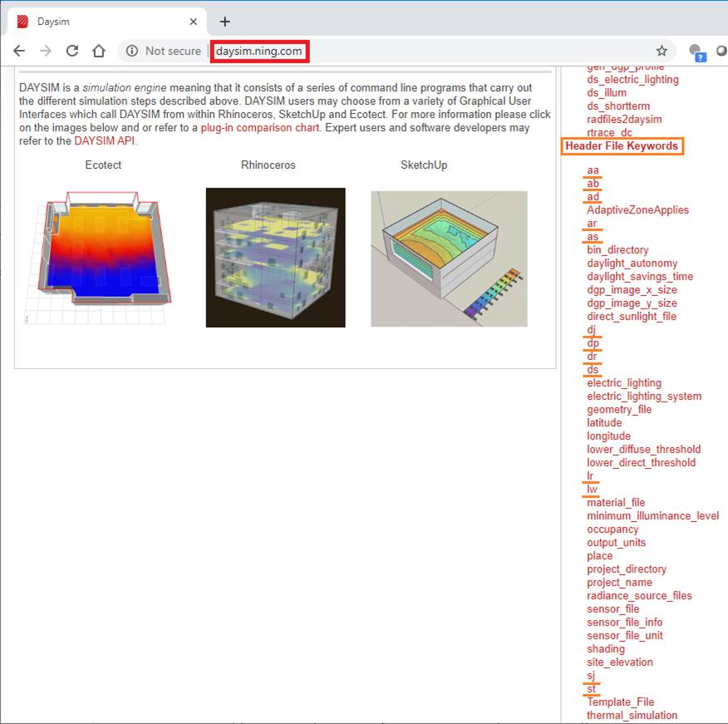Open the project_name link
The height and width of the screenshot is (724, 728).
pyautogui.click(x=619, y=583)
